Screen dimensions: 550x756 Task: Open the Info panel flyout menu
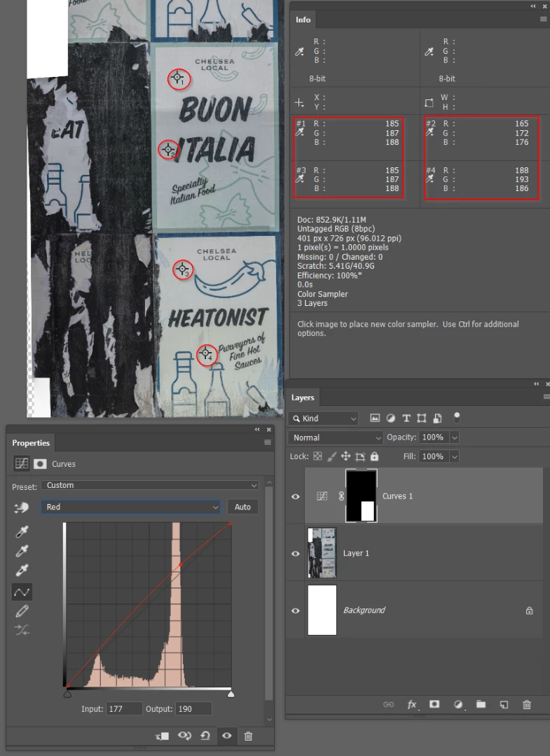pos(543,20)
